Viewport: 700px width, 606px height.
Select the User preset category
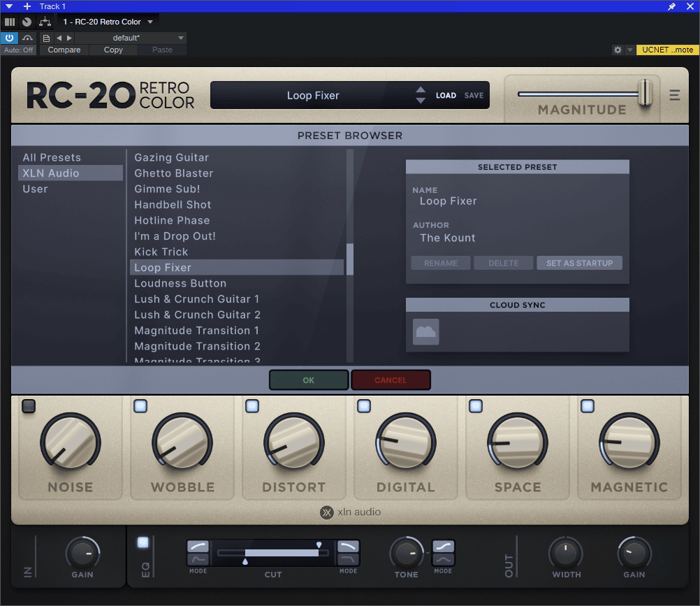point(36,189)
